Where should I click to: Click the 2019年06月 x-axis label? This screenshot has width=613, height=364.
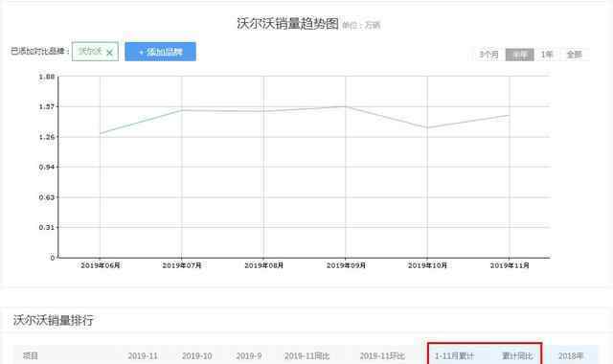coord(101,265)
